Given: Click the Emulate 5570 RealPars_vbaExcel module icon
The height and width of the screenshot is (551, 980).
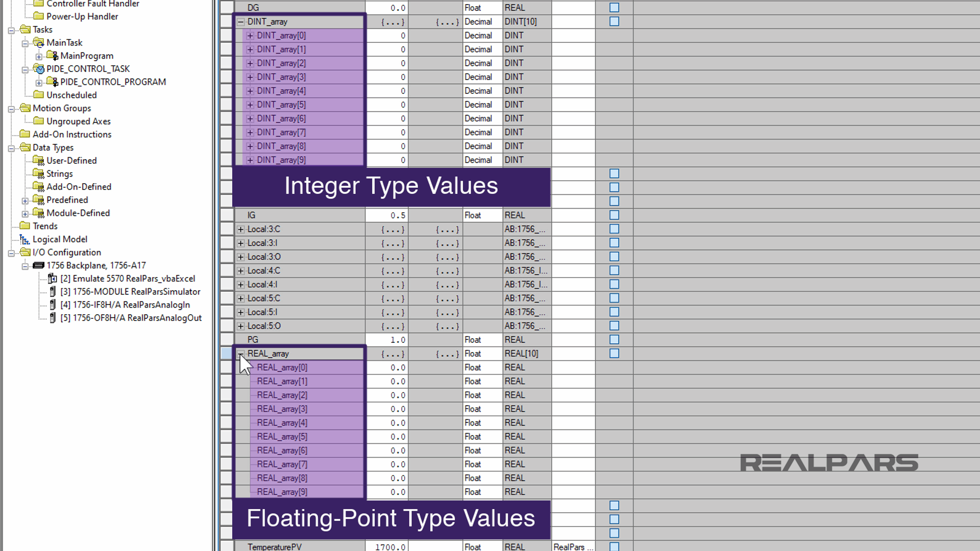Looking at the screenshot, I should coord(52,279).
